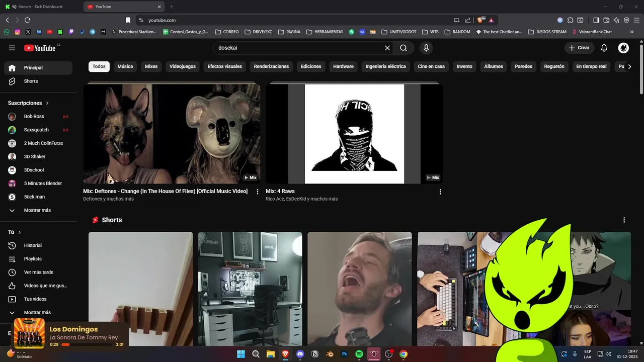Viewport: 644px width, 362px height.
Task: Open Ver más tarde list
Action: coord(38,272)
